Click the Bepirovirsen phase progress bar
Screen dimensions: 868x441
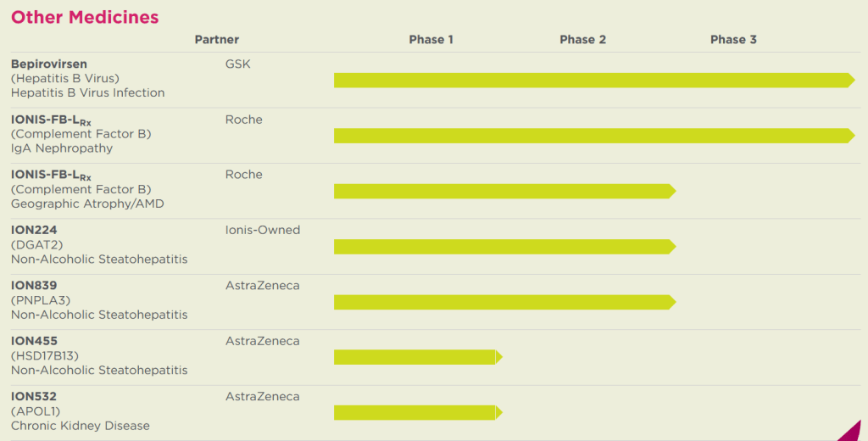click(x=593, y=81)
